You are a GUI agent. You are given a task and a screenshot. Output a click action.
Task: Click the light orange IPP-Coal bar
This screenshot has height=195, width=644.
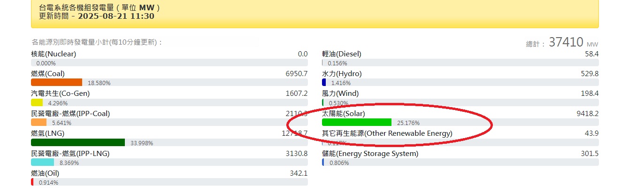(x=38, y=122)
